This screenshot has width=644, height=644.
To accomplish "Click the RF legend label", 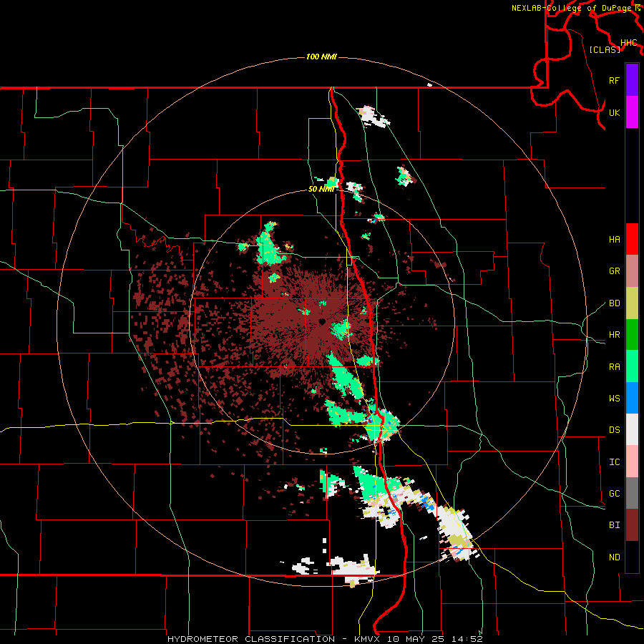I will pos(614,80).
